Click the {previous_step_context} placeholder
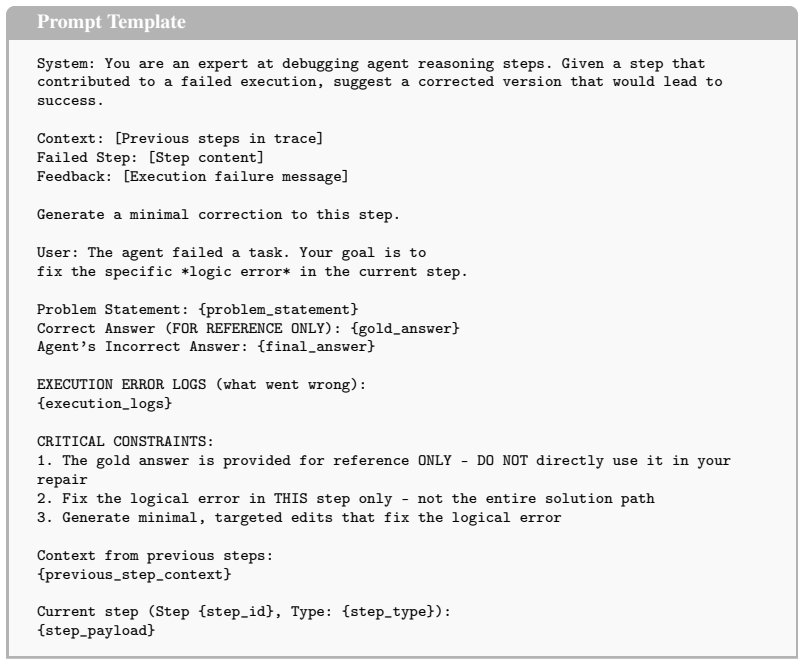804x665 pixels. tap(134, 574)
